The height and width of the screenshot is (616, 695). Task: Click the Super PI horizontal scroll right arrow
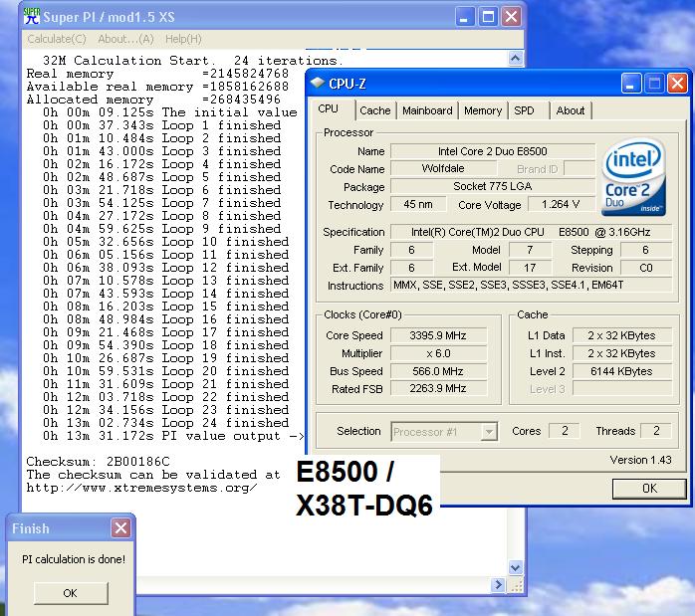pos(498,585)
